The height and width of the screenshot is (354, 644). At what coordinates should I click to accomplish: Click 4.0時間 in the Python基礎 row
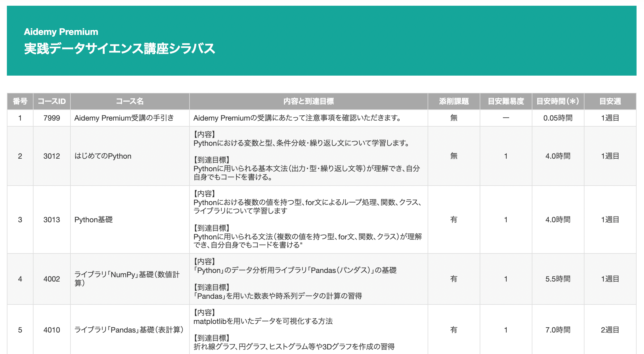tap(558, 220)
